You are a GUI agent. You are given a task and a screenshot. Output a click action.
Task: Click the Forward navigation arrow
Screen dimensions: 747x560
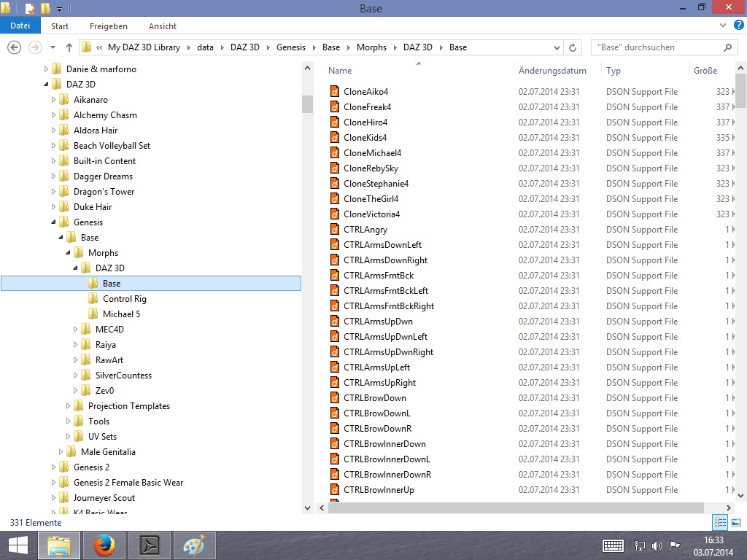35,47
